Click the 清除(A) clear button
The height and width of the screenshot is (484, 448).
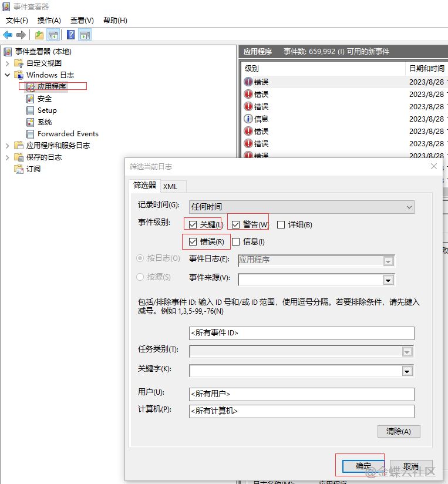(399, 431)
